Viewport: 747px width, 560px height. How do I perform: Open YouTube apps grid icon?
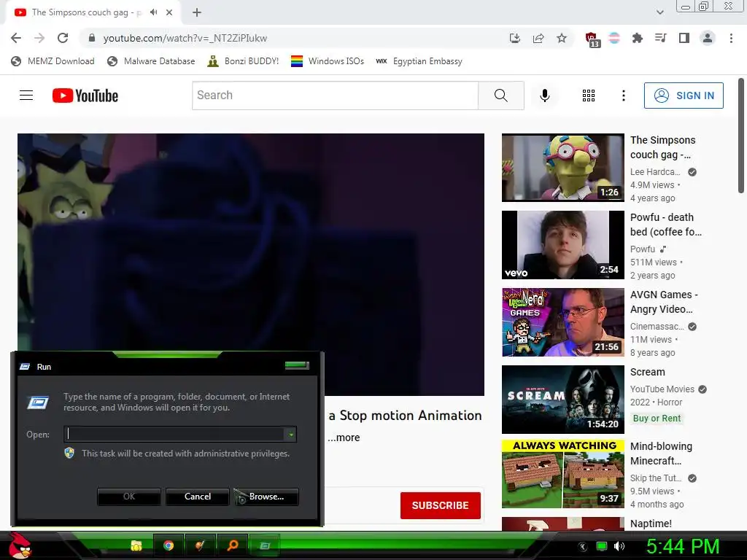point(589,96)
